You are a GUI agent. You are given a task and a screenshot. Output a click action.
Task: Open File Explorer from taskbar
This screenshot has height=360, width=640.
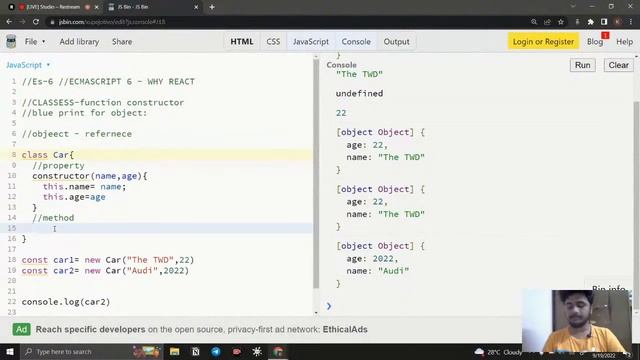pos(175,351)
